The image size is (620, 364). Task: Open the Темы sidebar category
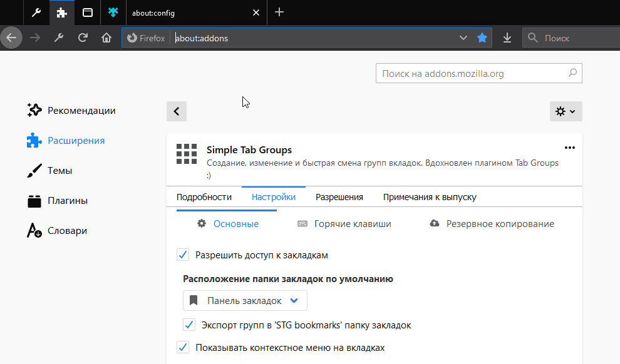tap(49, 171)
